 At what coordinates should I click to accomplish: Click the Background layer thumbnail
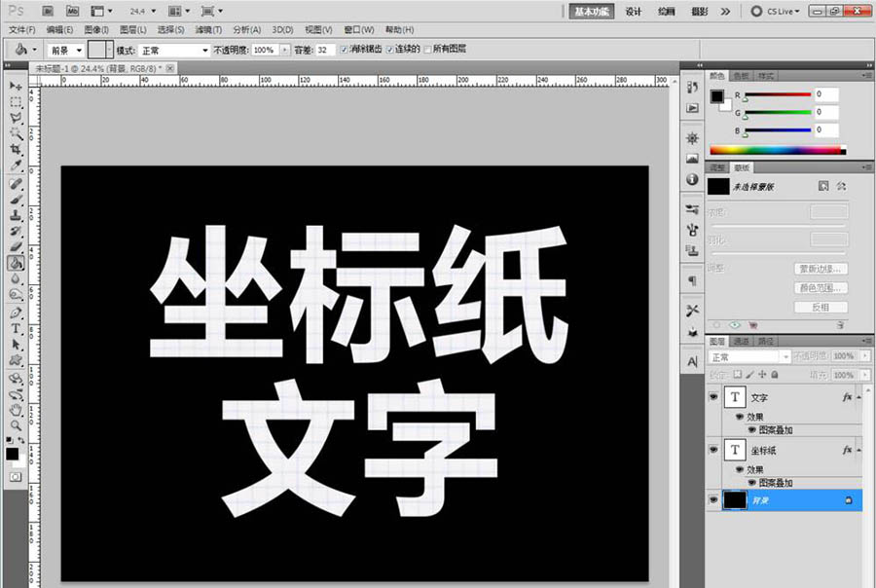[x=733, y=499]
